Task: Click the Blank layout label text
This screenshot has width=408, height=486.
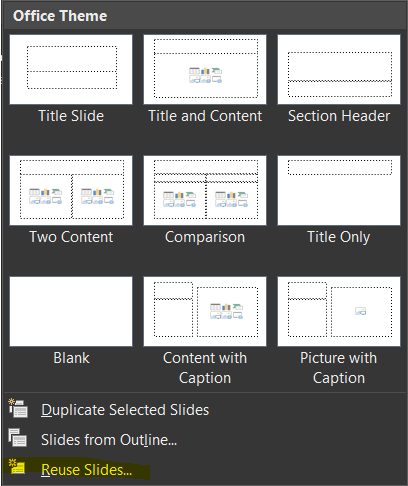Action: [71, 358]
